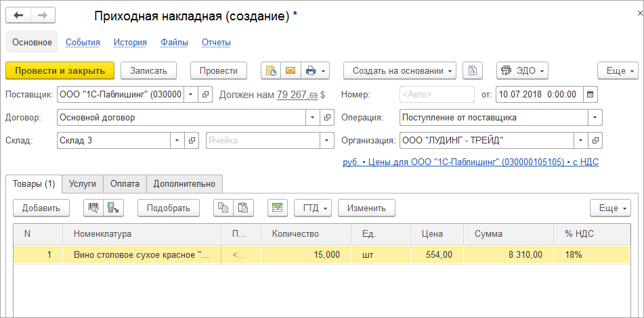The width and height of the screenshot is (644, 318).
Task: Open the document report icon near ЭДО
Action: (x=473, y=70)
